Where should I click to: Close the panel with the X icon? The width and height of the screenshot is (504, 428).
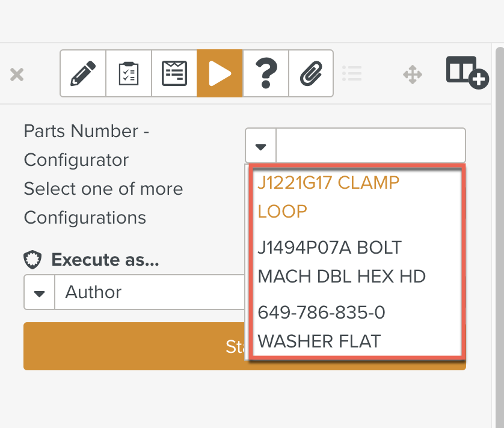click(17, 75)
